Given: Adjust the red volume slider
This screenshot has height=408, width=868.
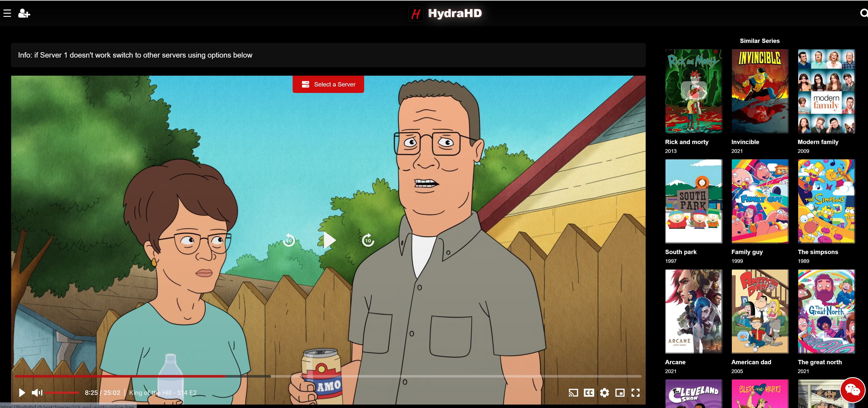Looking at the screenshot, I should pos(62,392).
